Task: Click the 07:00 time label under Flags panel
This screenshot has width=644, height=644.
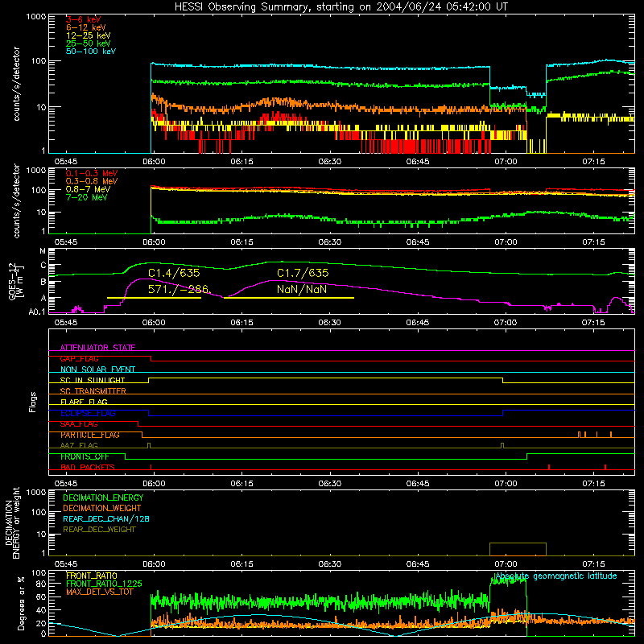Action: click(506, 484)
